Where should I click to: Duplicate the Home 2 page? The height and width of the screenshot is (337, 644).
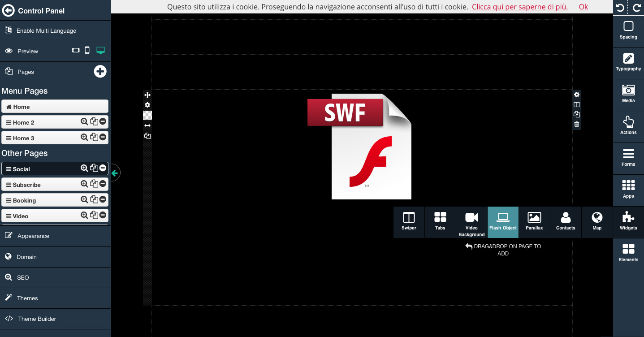coord(94,121)
